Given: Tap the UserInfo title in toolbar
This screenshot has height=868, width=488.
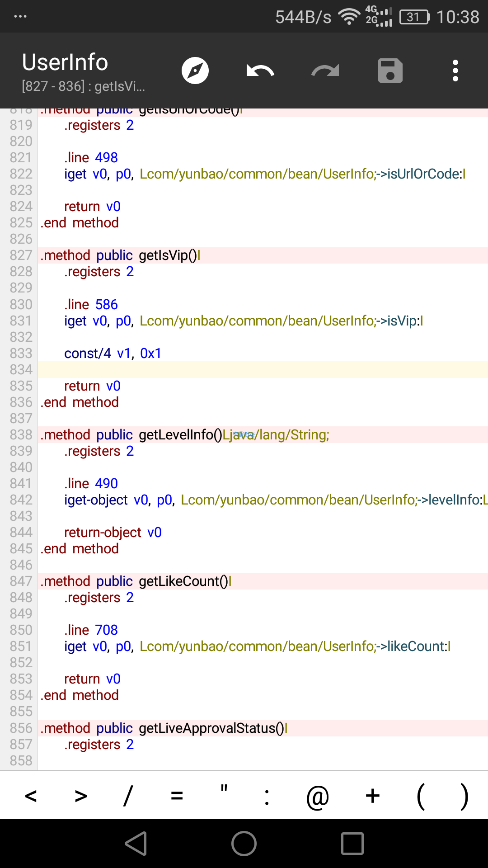Looking at the screenshot, I should click(x=65, y=62).
